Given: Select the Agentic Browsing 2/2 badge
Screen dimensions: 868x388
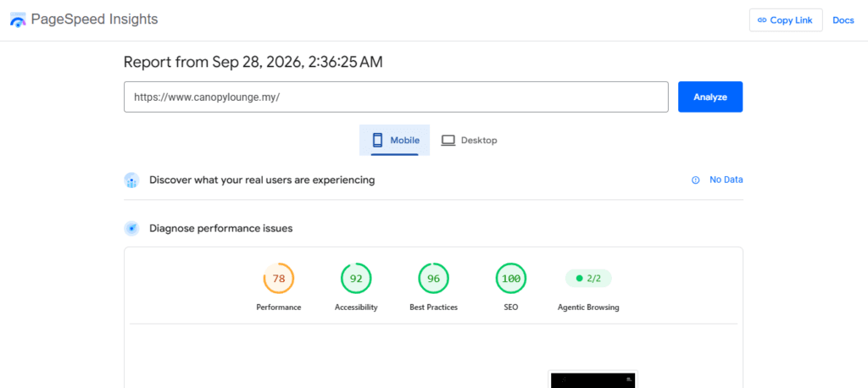Looking at the screenshot, I should 588,279.
